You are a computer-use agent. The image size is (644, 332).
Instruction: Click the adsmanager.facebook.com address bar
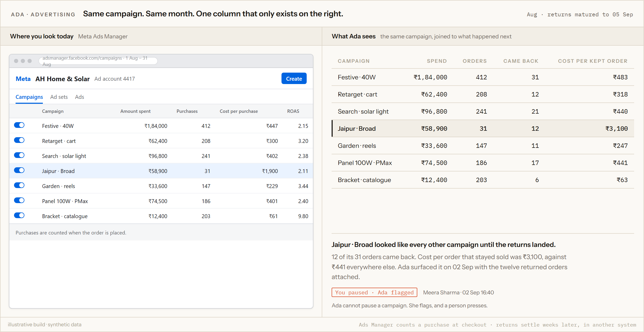(x=98, y=61)
